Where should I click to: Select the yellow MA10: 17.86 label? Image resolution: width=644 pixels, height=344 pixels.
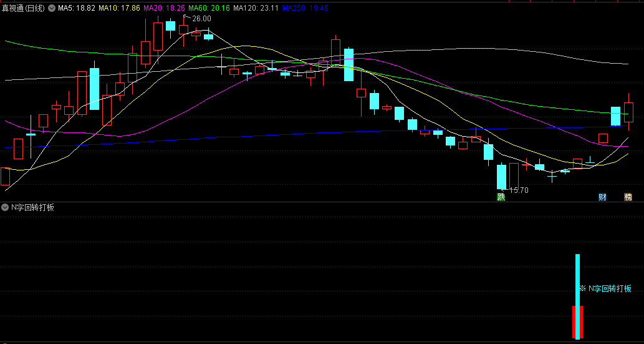pyautogui.click(x=120, y=8)
